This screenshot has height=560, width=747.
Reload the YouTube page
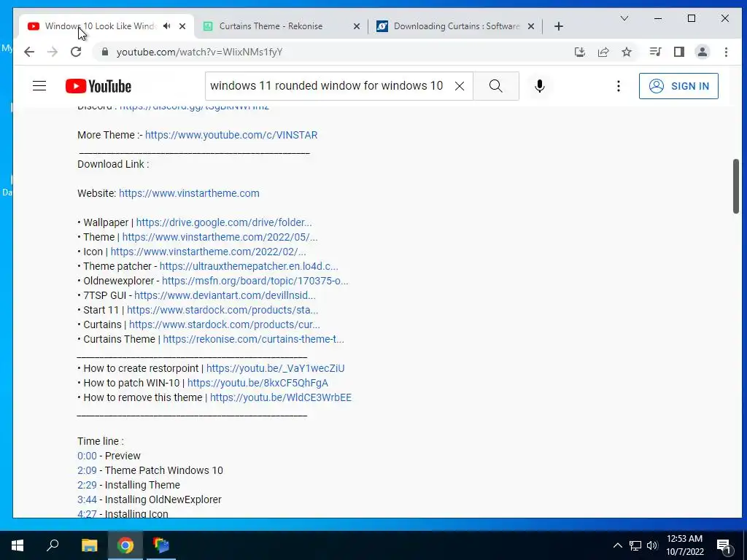tap(76, 52)
